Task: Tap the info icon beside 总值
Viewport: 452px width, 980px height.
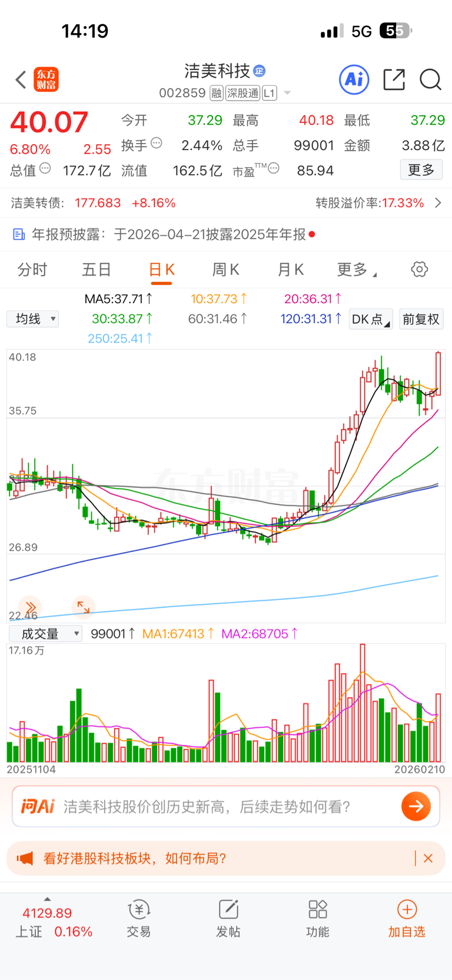Action: pos(45,169)
